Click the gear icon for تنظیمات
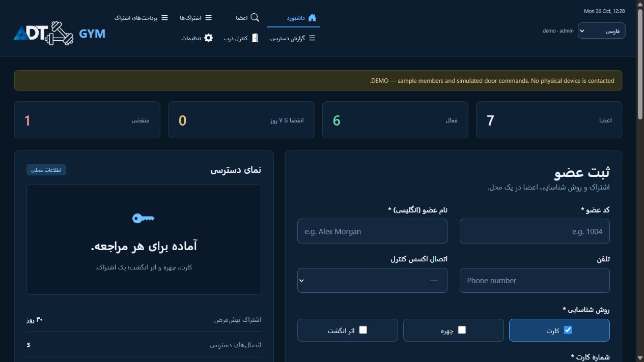 click(208, 38)
